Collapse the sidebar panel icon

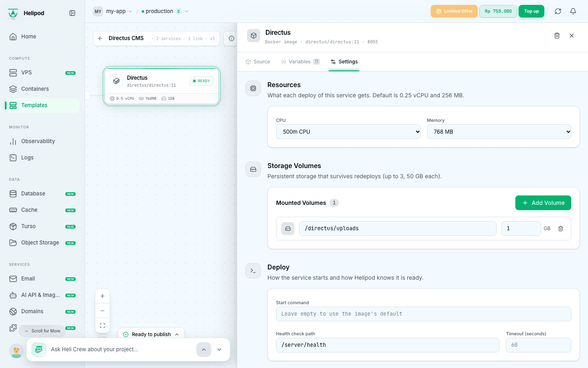(x=72, y=13)
